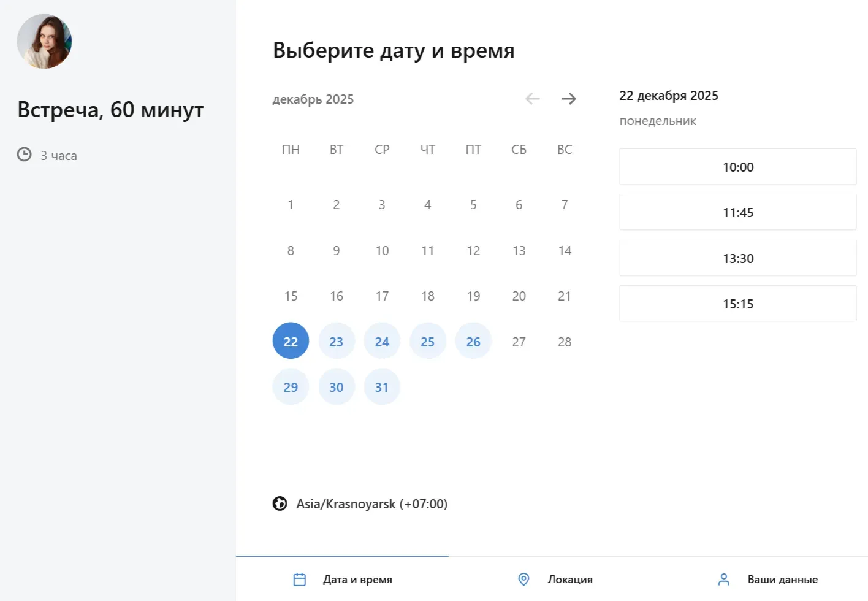Click the location pin icon for Локация
Screen dimensions: 868x601
tap(523, 579)
